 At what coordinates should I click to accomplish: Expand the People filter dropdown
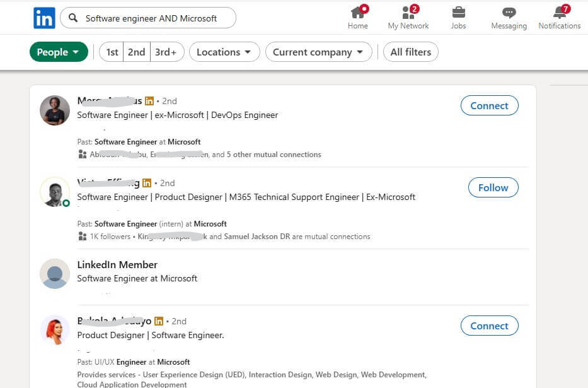pyautogui.click(x=59, y=52)
